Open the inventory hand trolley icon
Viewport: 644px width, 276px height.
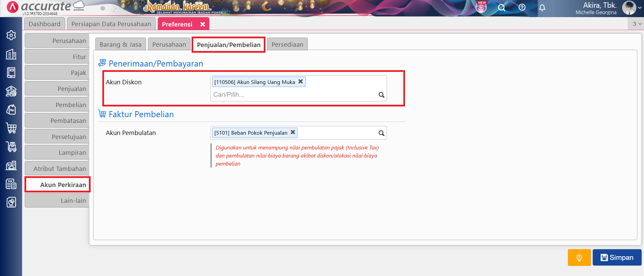(x=11, y=146)
